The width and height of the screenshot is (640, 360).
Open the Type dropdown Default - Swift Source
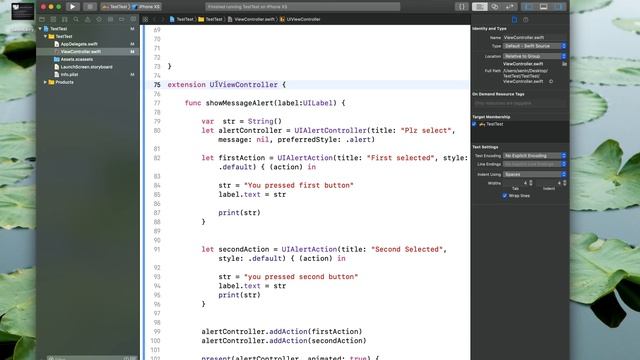534,46
